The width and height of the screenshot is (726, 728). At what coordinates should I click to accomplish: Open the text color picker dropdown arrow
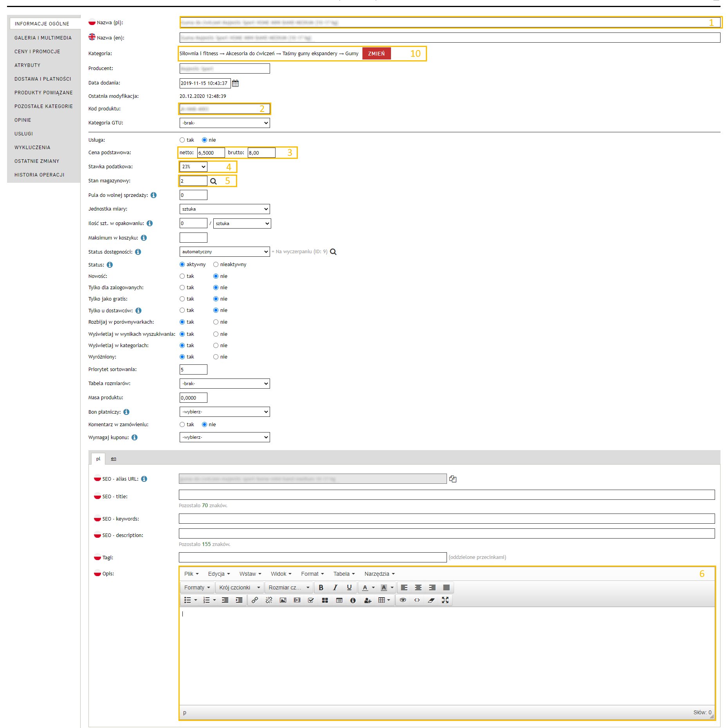click(373, 587)
